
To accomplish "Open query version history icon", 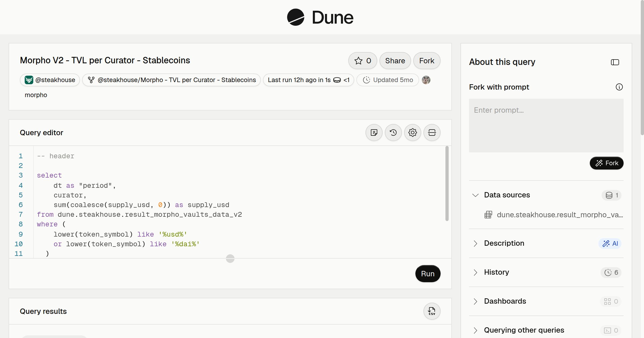I will pos(393,133).
